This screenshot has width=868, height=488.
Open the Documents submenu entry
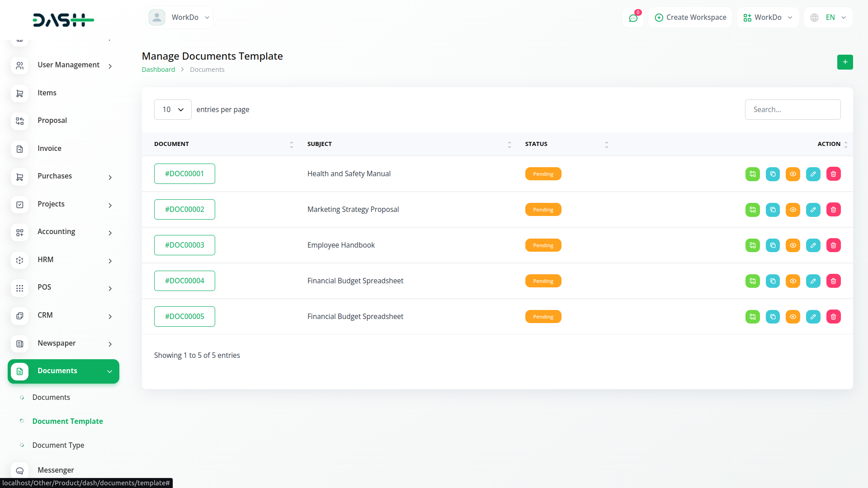51,397
